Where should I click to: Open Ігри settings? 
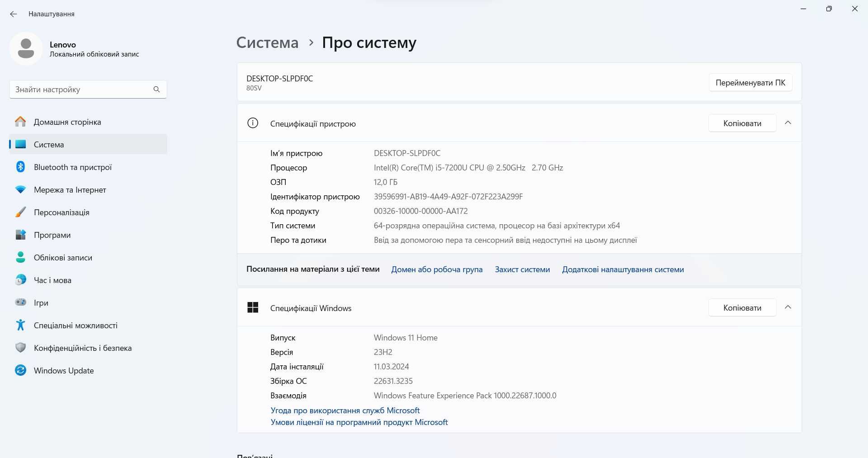(x=88, y=302)
